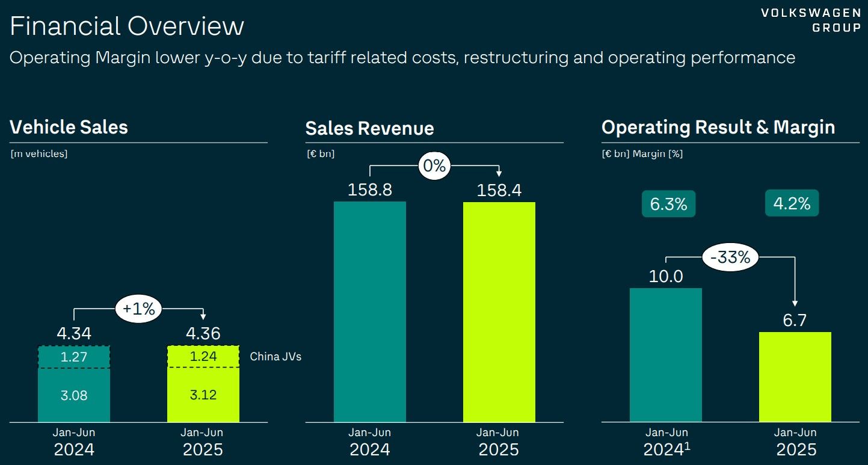Select the teal 2024 Sales Revenue bar
Screen dimensions: 868x465
(x=370, y=312)
